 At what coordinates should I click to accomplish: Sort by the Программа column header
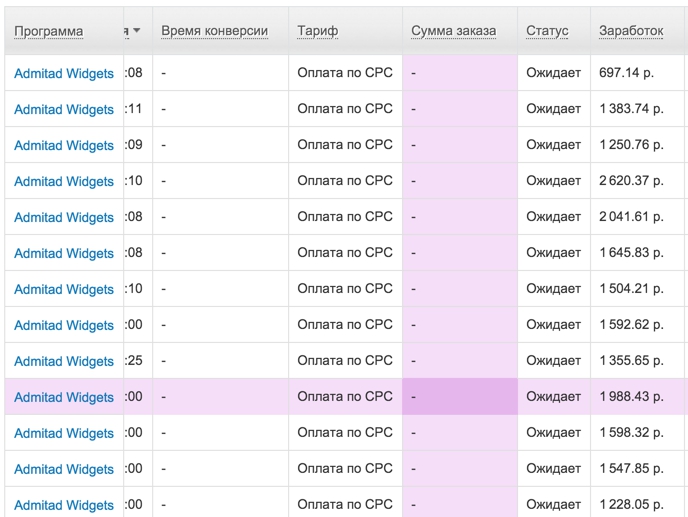48,32
